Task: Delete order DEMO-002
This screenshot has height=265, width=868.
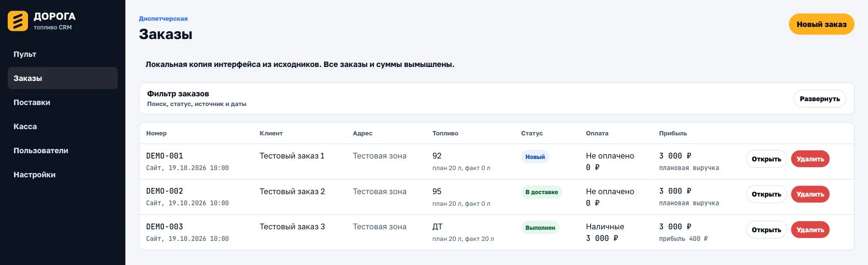Action: click(810, 194)
